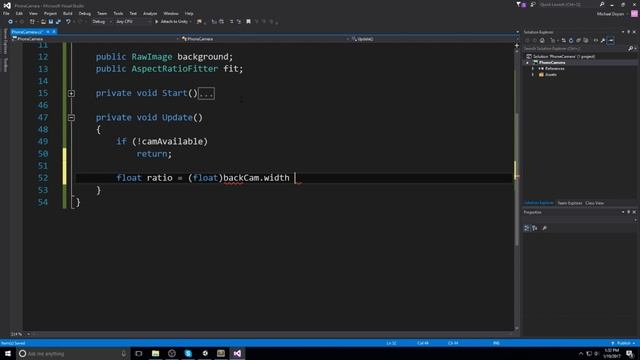The image size is (640, 360).
Task: Expand the References node in Solution Explorer
Action: tap(533, 69)
